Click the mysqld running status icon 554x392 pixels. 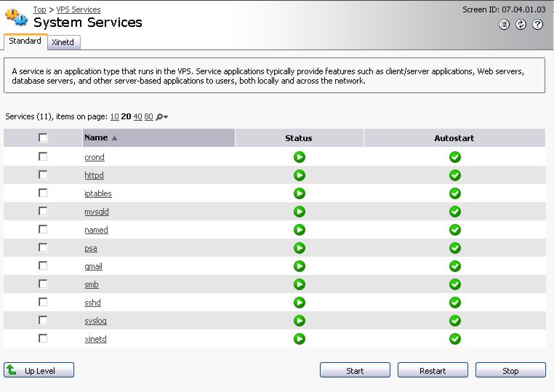300,212
